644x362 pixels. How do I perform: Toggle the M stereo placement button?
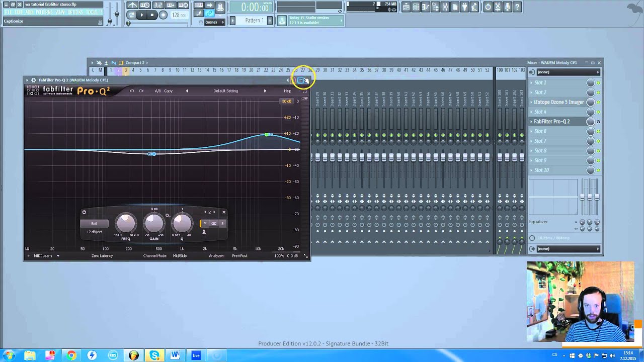point(205,224)
